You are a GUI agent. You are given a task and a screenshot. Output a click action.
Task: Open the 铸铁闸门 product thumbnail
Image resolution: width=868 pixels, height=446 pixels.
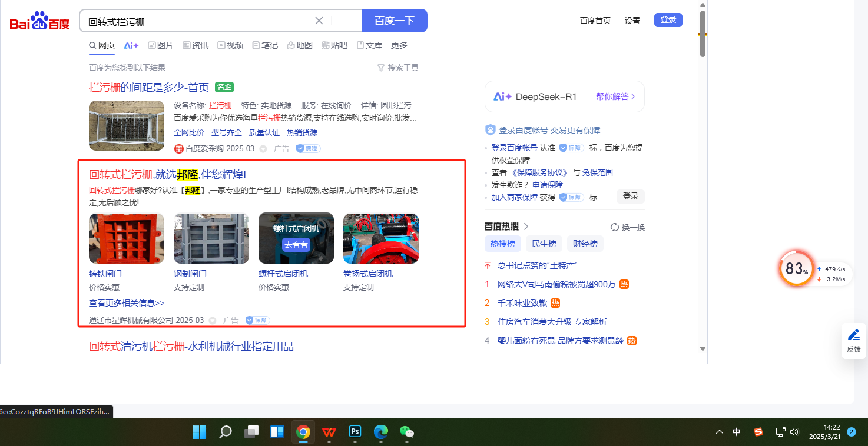(x=127, y=238)
